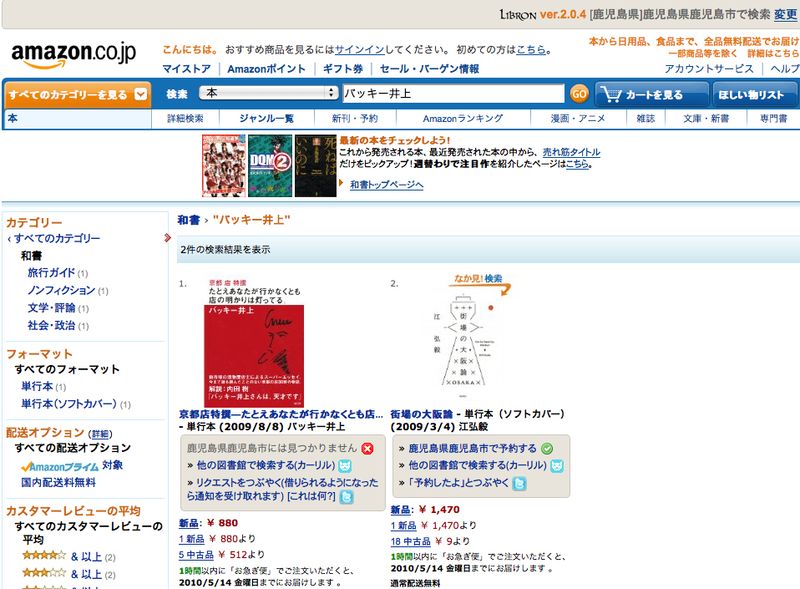Click the amazon.co.jp logo
Image resolution: width=800 pixels, height=589 pixels.
pos(73,55)
